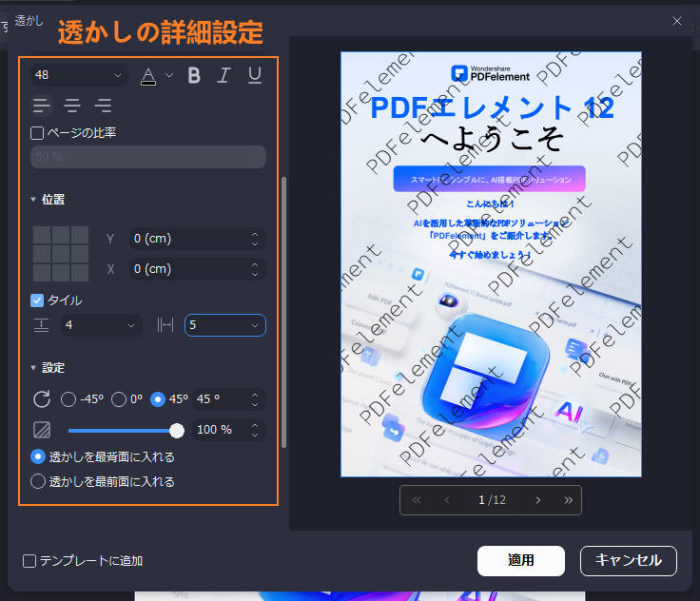700x601 pixels.
Task: Align watermark text center
Action: 72,106
